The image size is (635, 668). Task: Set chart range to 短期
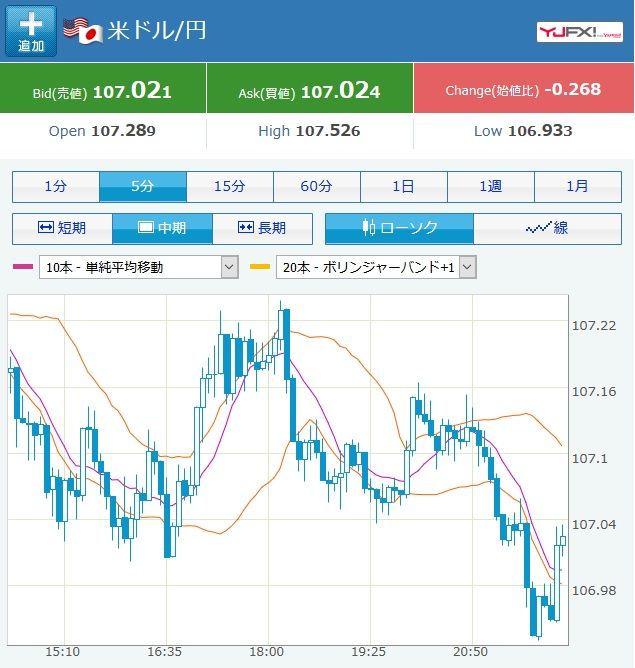click(62, 229)
